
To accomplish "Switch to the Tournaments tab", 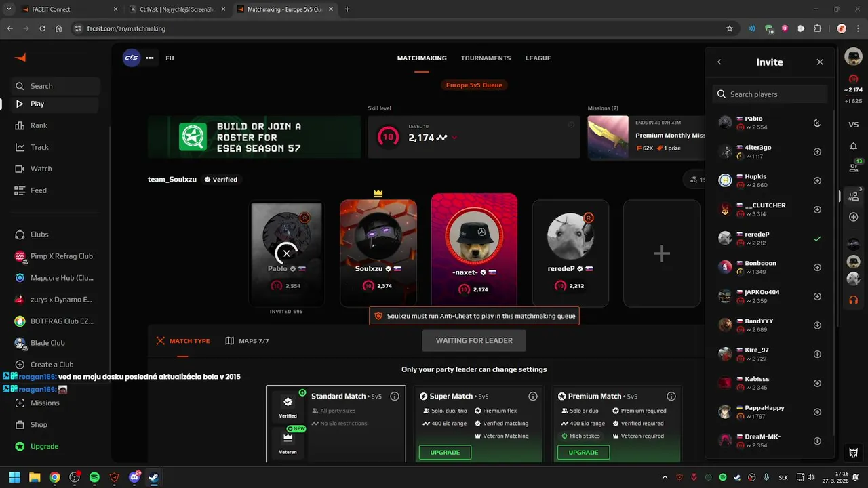I will point(486,58).
